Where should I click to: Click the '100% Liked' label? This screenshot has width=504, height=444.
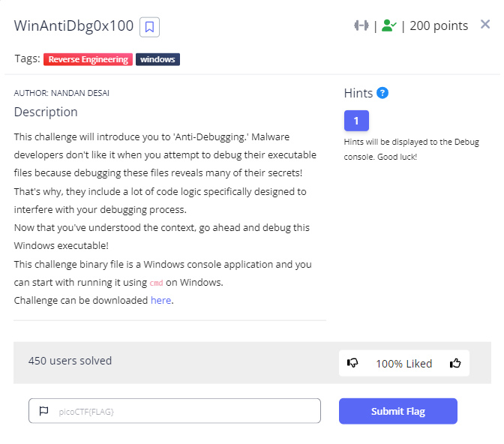pyautogui.click(x=403, y=364)
